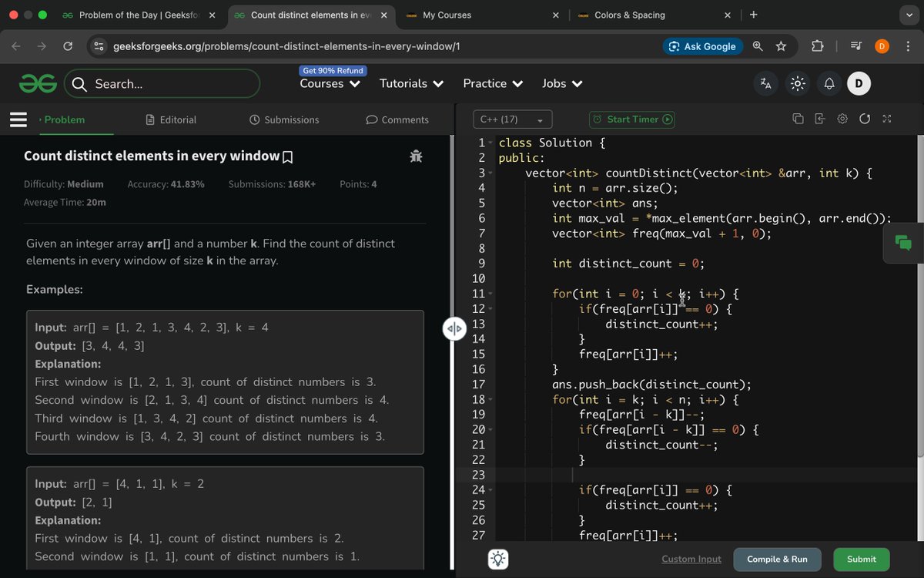924x578 pixels.
Task: Switch to the Editorial tab
Action: [x=171, y=119]
